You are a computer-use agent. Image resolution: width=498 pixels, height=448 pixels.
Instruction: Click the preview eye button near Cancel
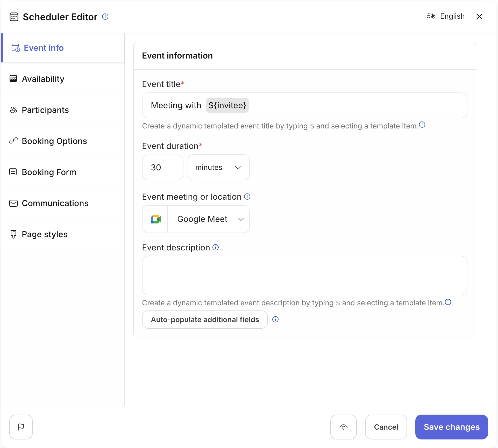(343, 427)
